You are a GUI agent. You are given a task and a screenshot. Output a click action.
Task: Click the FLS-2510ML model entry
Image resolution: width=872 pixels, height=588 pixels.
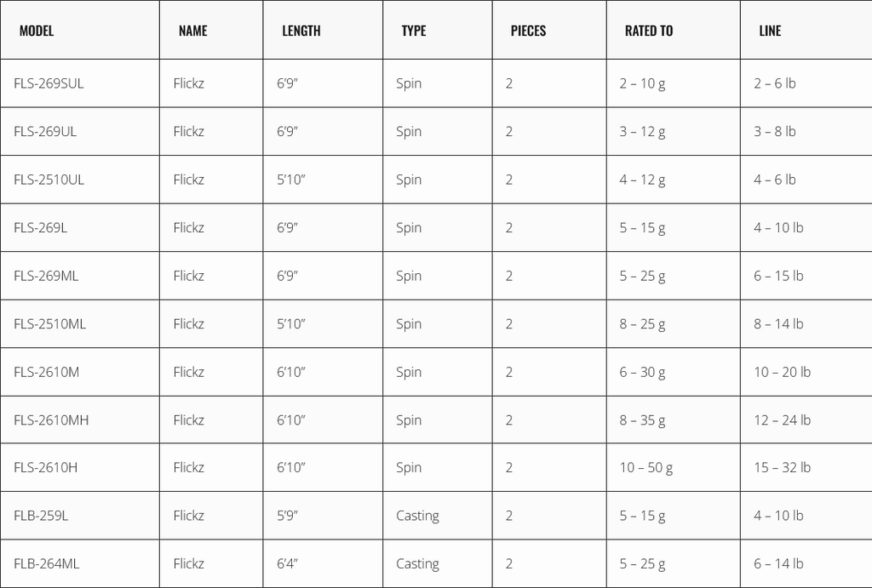[x=49, y=323]
